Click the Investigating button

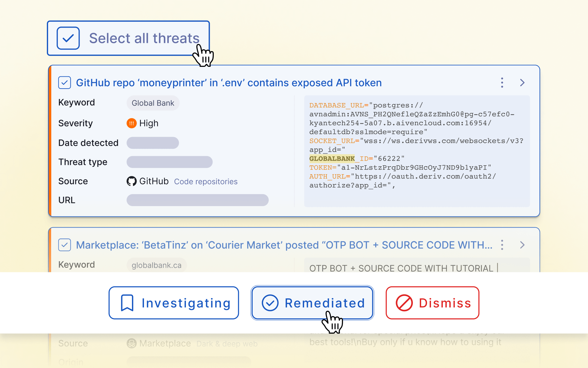173,303
